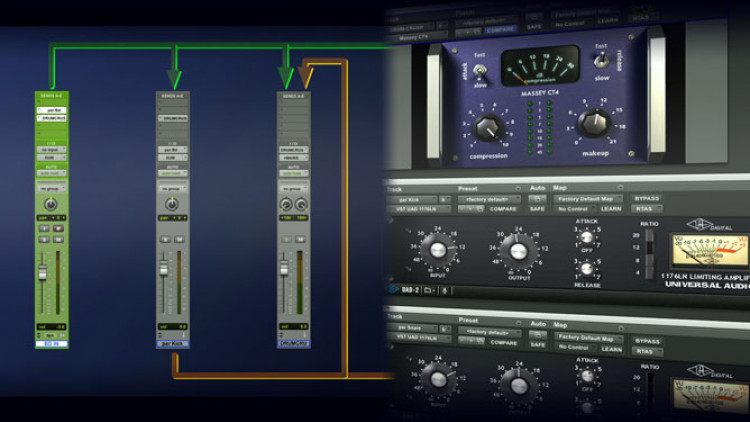Click the per Kick 1176LN RELEASE knob
750x422 pixels.
586,269
